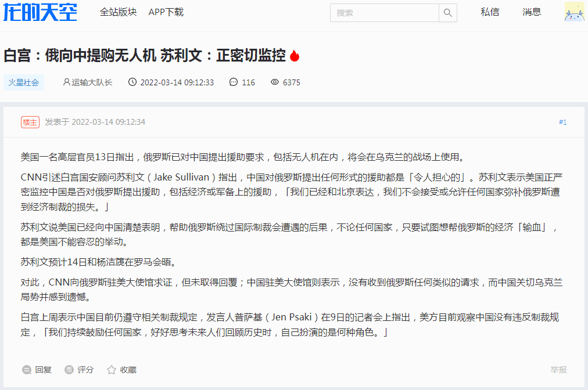588x390 pixels.
Task: Click the rating coin icon
Action: tap(69, 370)
